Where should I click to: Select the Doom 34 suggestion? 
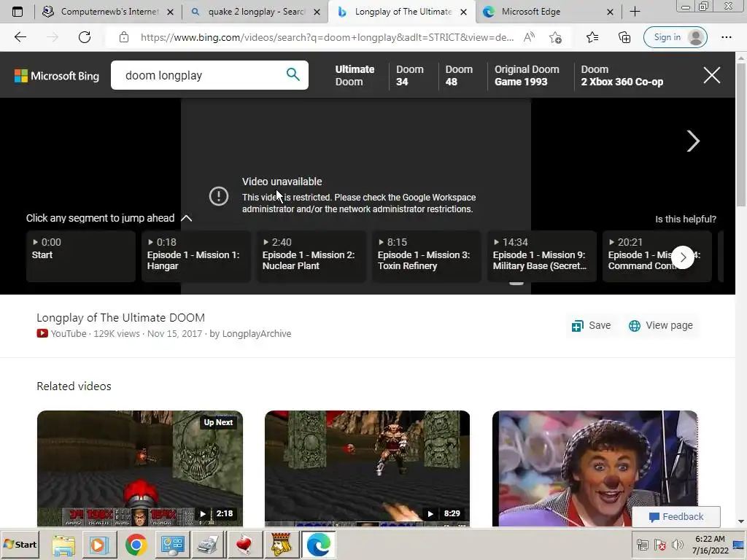(410, 75)
